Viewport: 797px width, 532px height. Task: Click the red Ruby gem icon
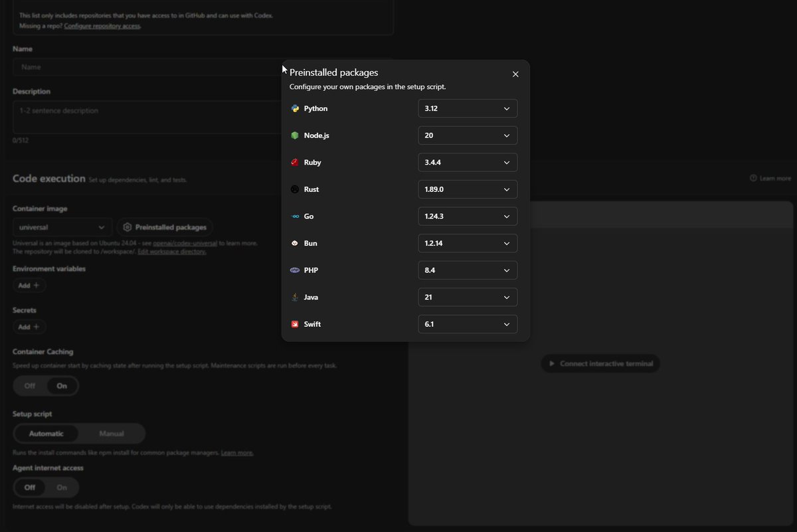pos(295,162)
